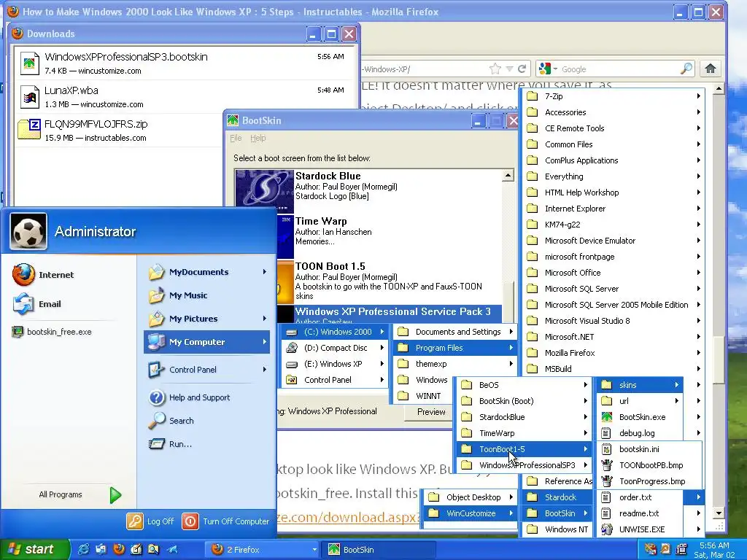
Task: Click the Preview button in BootSkin
Action: [430, 412]
